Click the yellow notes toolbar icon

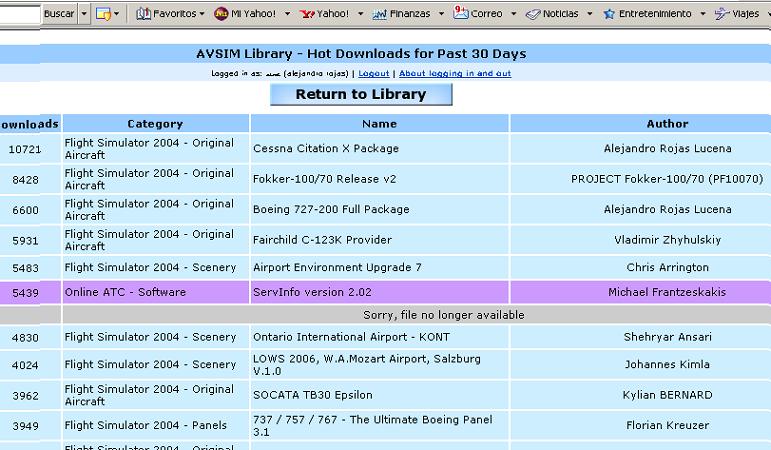[102, 14]
